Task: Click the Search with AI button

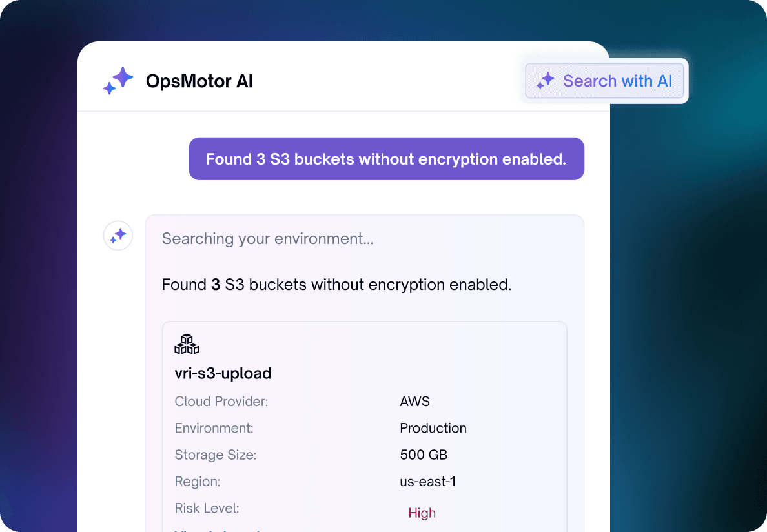Action: coord(604,81)
